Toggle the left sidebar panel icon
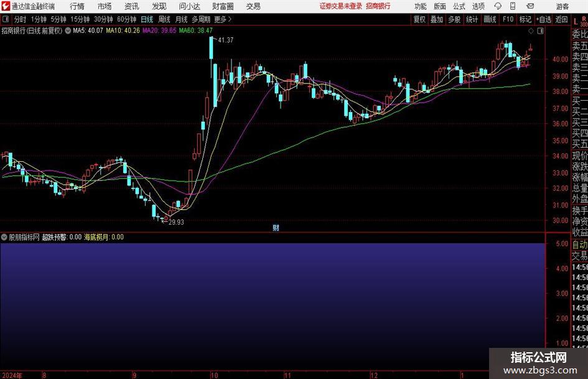588x379 pixels. pos(6,19)
